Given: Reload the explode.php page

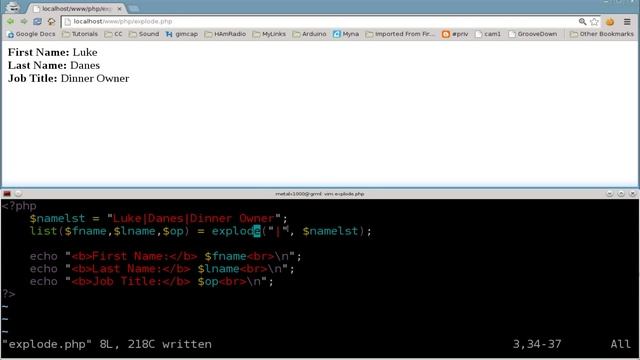Looking at the screenshot, I should click(37, 21).
